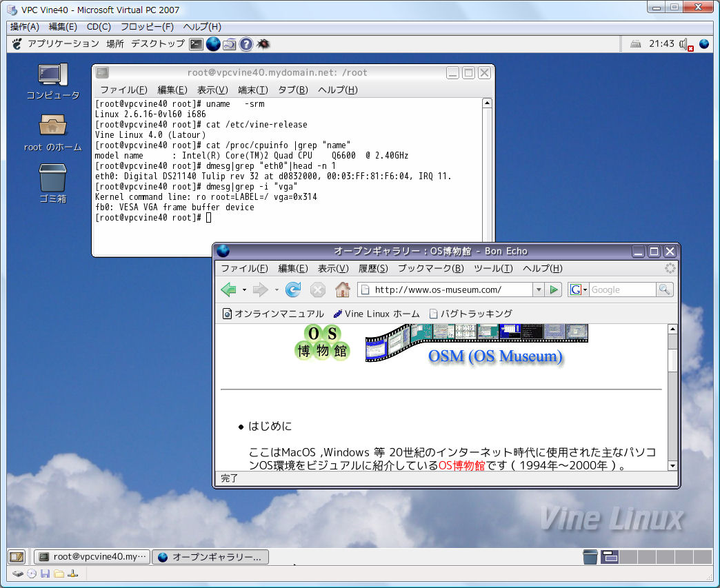Viewport: 720px width, 588px height.
Task: Click the floppy disk icon in the Virtual PC status bar
Action: pos(45,574)
